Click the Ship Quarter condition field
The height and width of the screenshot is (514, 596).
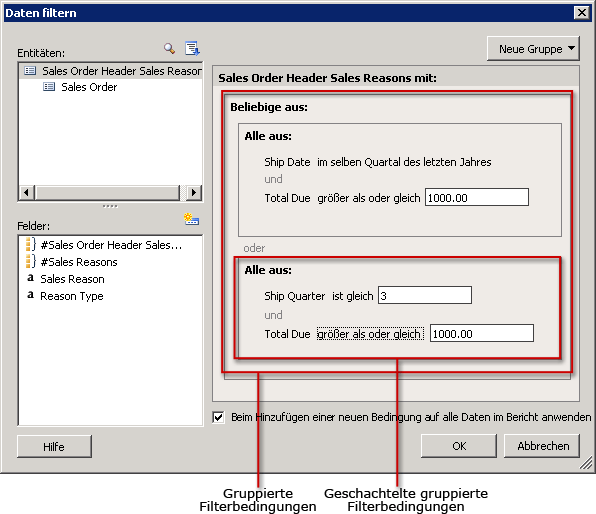tap(295, 296)
